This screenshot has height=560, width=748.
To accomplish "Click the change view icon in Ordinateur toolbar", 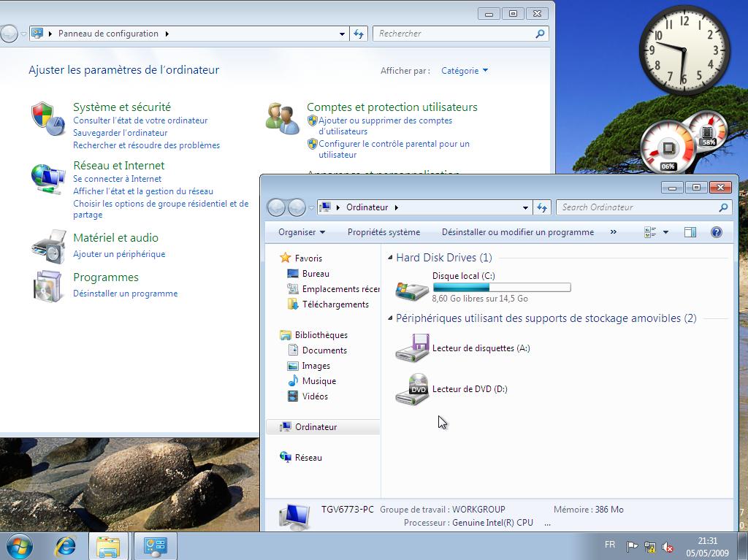I will point(650,232).
